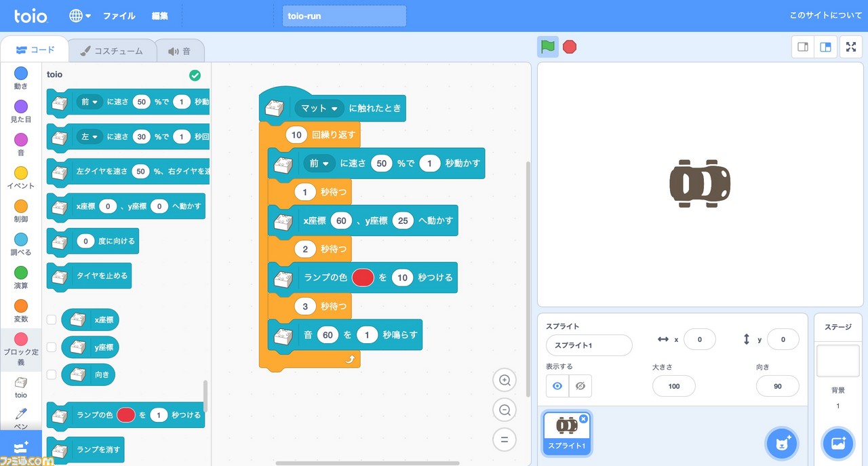Enable the 向き reporter checkbox

point(52,374)
